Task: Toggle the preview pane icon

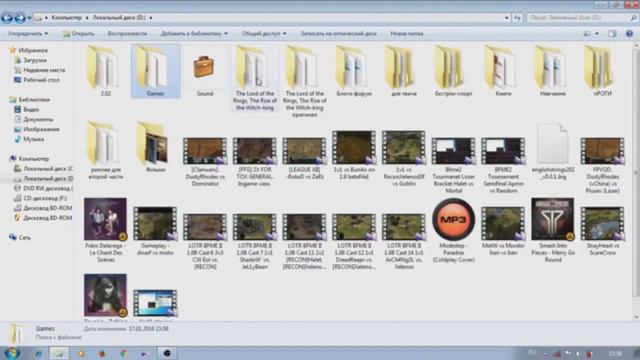Action: (612, 33)
